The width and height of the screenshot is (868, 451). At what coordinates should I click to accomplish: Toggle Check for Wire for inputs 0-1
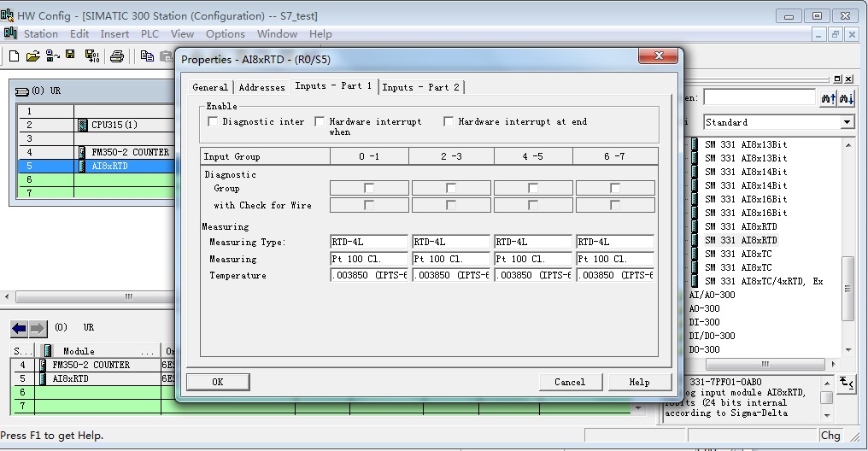(369, 205)
